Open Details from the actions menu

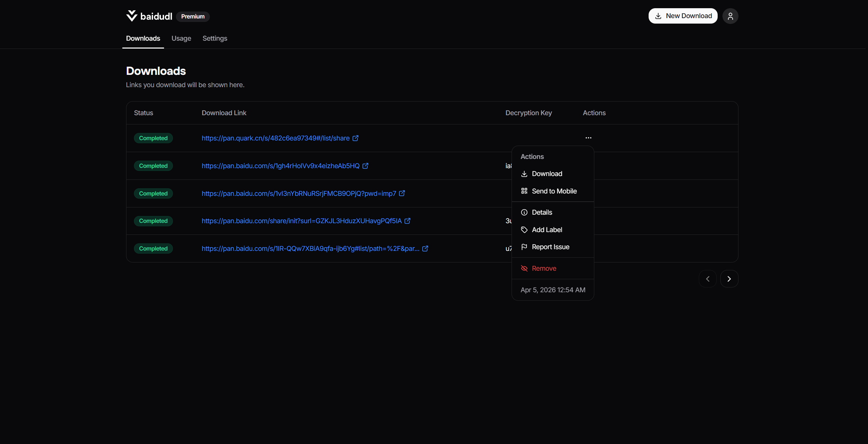point(542,212)
